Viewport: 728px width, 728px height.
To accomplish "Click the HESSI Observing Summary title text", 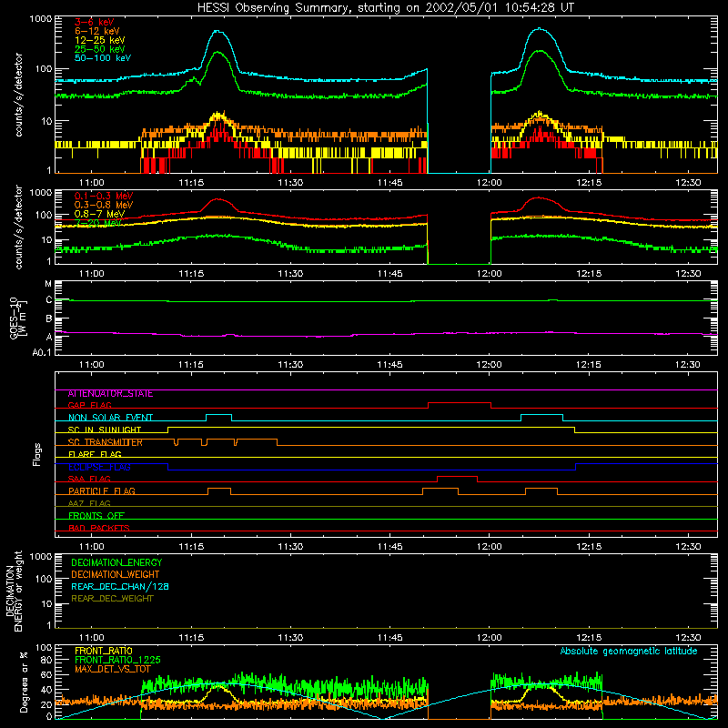I will [385, 8].
